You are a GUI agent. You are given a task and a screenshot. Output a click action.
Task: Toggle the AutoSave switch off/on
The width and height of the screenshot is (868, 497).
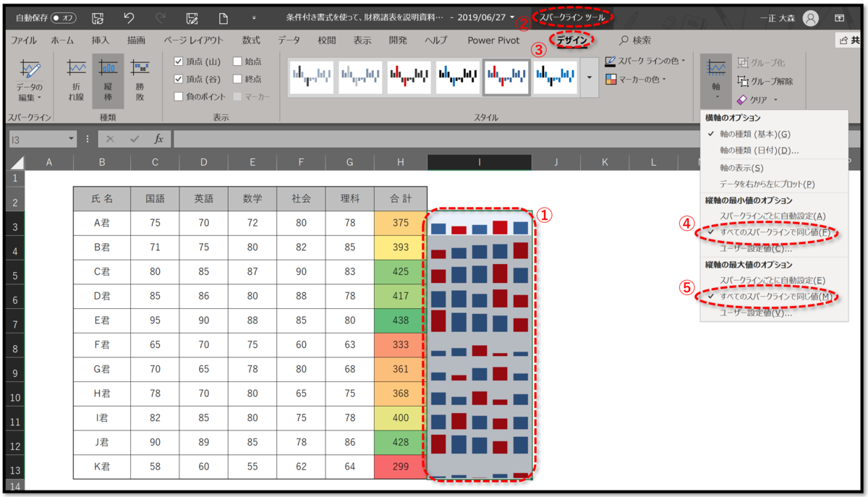click(x=64, y=17)
